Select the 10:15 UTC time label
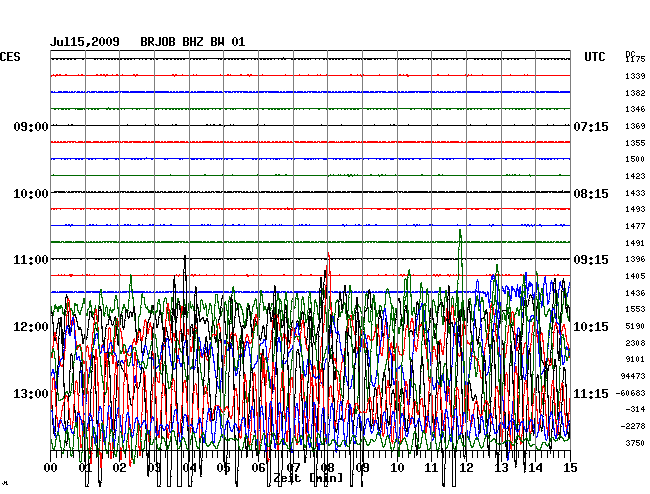 [591, 327]
